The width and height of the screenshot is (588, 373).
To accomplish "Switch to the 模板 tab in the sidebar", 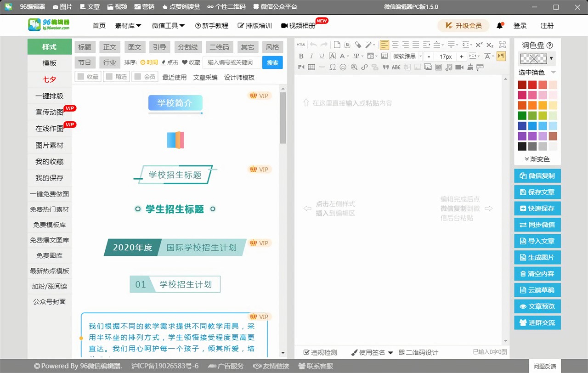I will [49, 63].
